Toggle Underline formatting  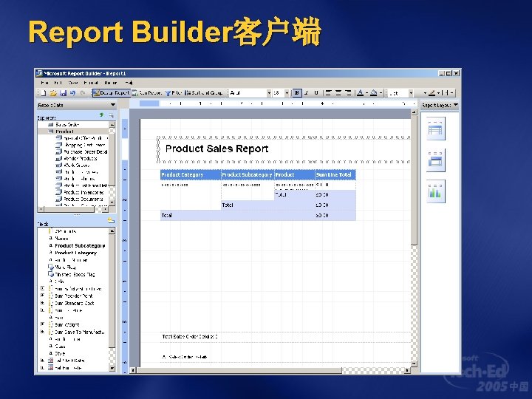[x=316, y=92]
